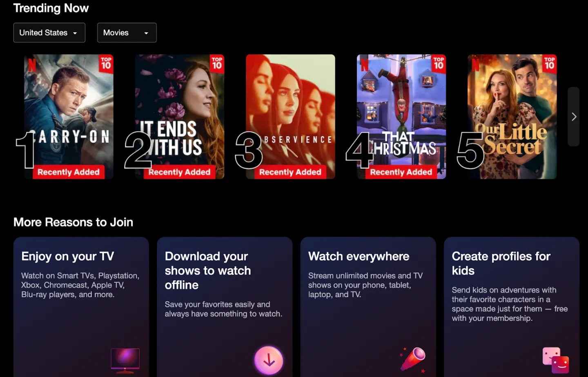Open the That Christmas movie poster
This screenshot has width=588, height=377.
pyautogui.click(x=401, y=117)
